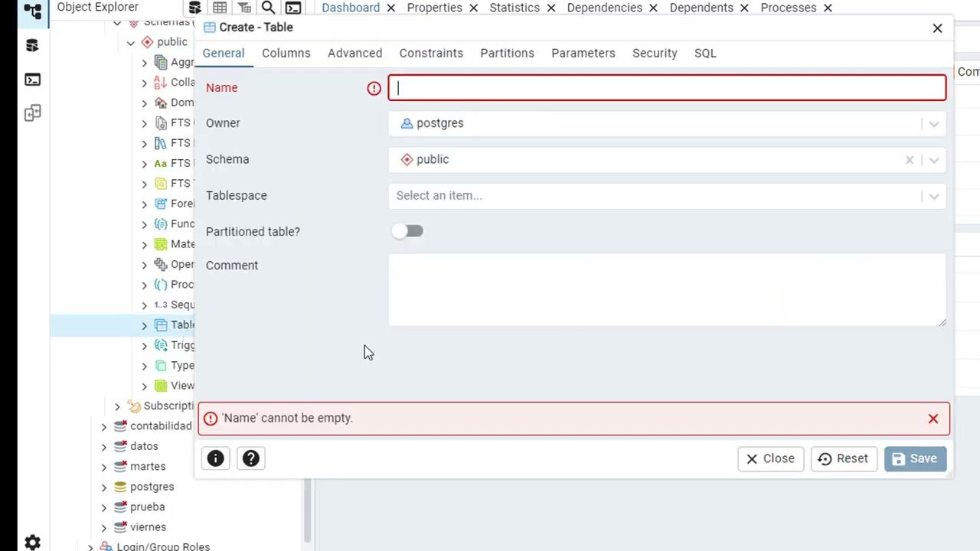Clear the public schema selection
Screen dimensions: 980x551
[910, 160]
